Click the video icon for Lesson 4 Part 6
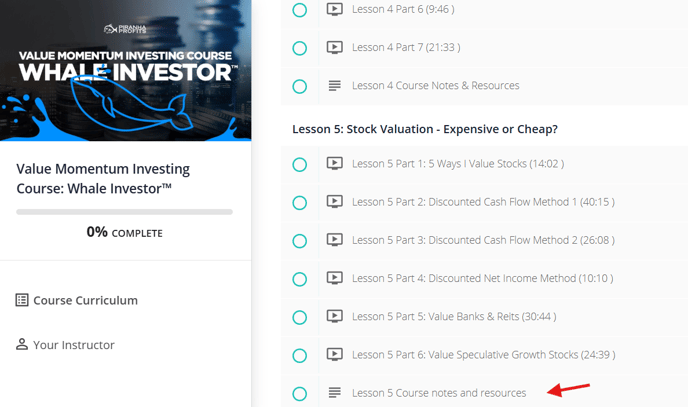This screenshot has width=688, height=407. pyautogui.click(x=334, y=9)
